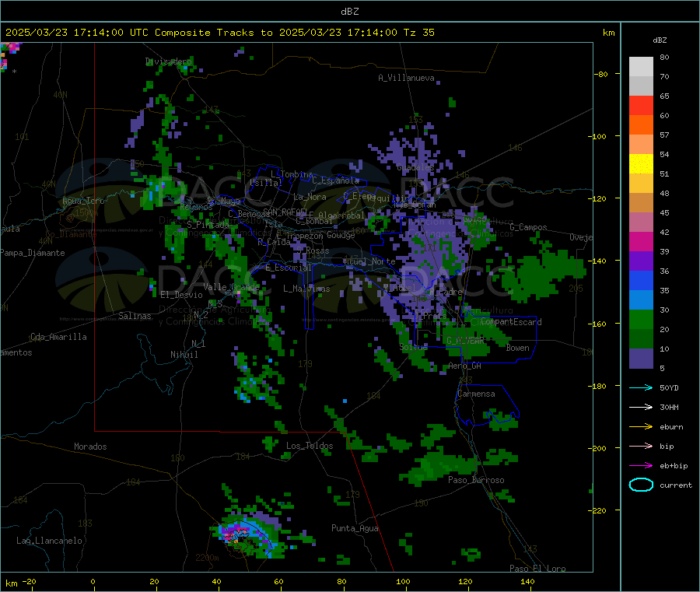Screen dimensions: 700x592
Task: Click the 'Cda_Amarilla' map label
Action: [x=58, y=337]
